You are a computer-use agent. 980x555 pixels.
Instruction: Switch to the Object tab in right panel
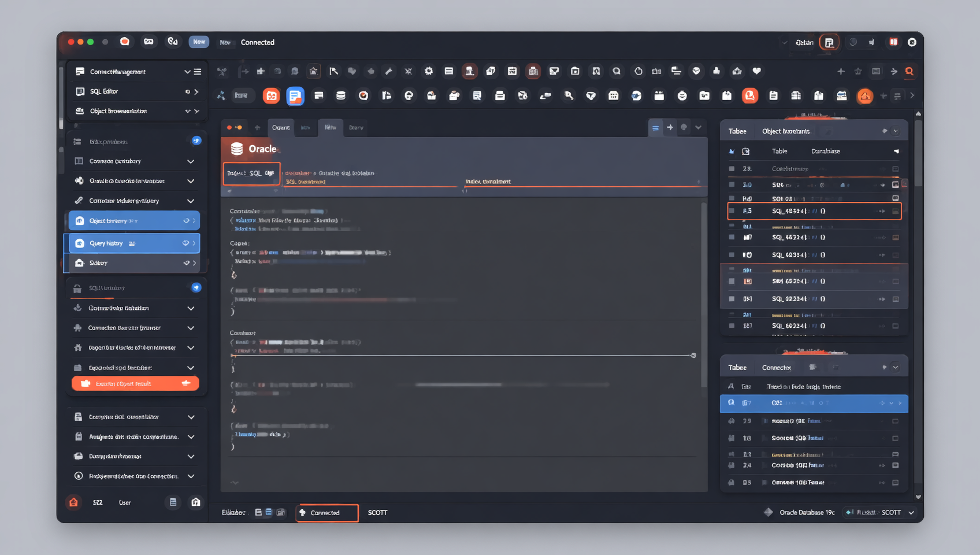coord(785,131)
